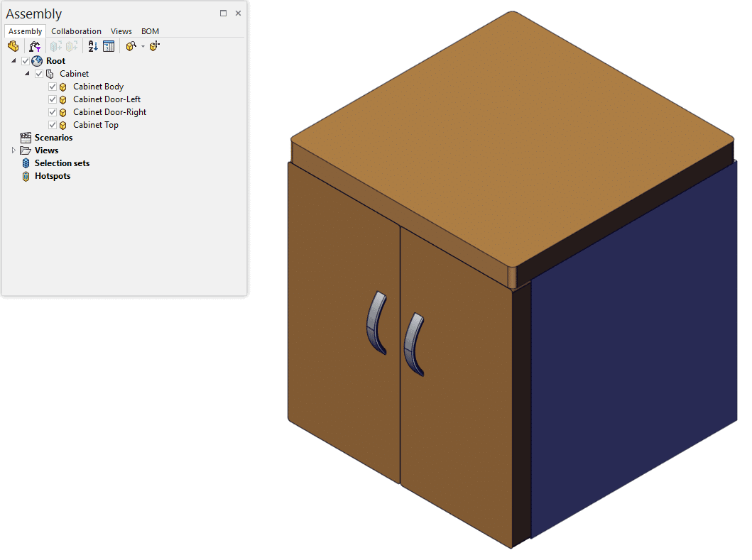Hide Cabinet Top via its checkbox
This screenshot has width=752, height=560.
click(53, 125)
